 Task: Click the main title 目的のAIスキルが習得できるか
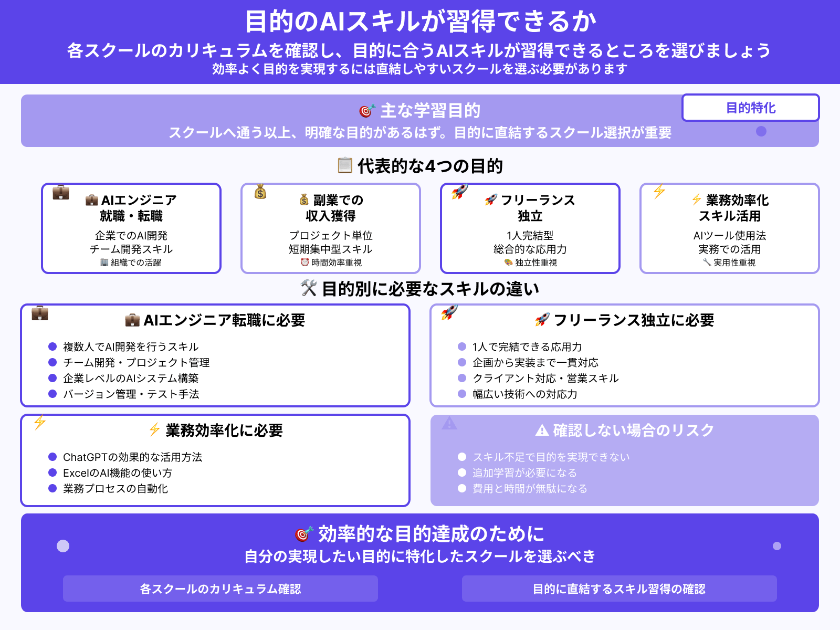pos(421,22)
